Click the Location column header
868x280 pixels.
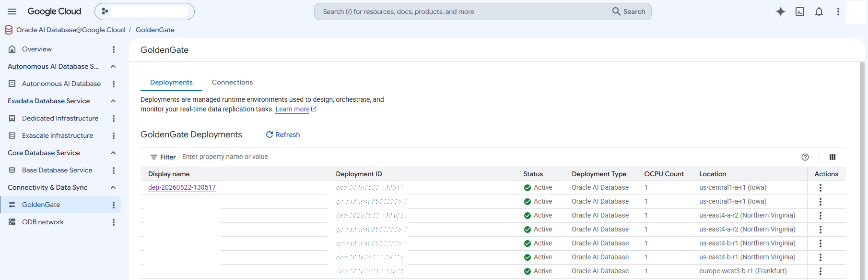[713, 174]
